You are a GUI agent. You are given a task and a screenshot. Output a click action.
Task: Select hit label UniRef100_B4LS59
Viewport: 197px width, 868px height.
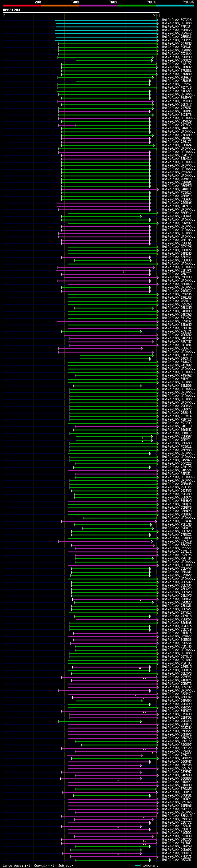click(177, 91)
